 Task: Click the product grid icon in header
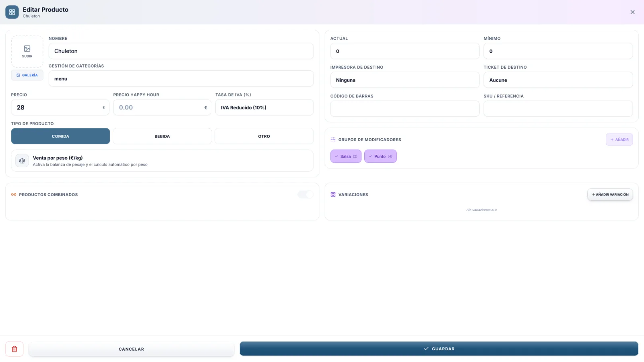click(12, 12)
